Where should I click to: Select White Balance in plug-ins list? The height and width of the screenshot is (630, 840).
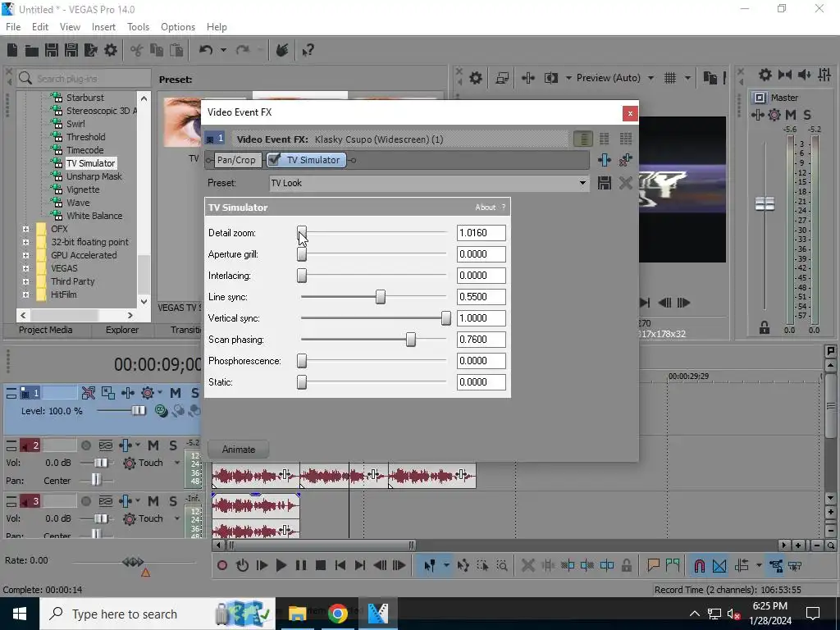point(94,216)
